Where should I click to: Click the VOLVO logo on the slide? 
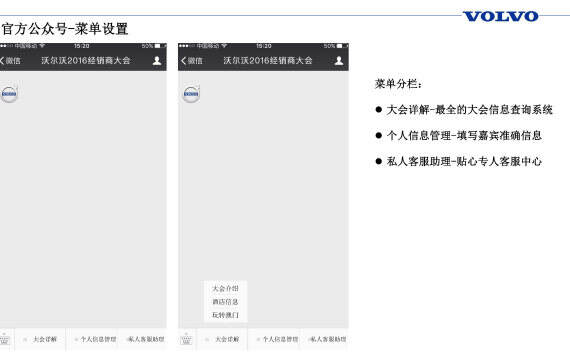pyautogui.click(x=500, y=16)
